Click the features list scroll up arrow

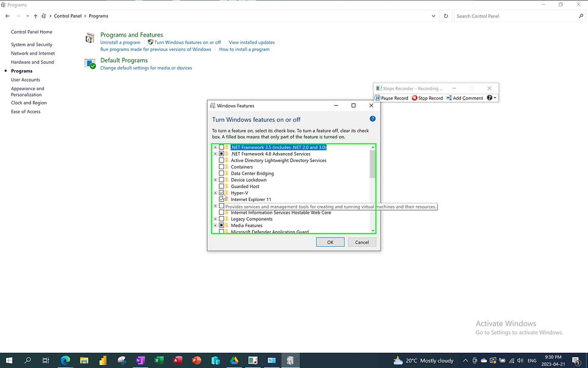tap(373, 148)
